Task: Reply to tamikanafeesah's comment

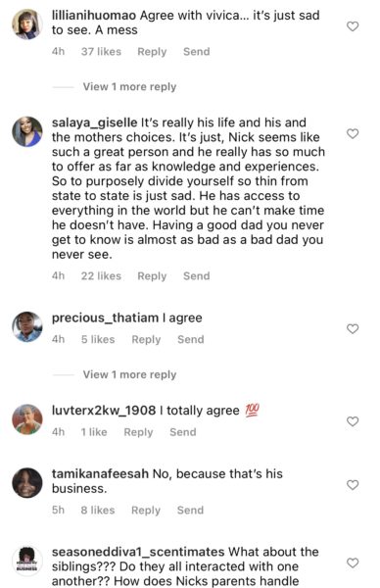Action: 146,511
